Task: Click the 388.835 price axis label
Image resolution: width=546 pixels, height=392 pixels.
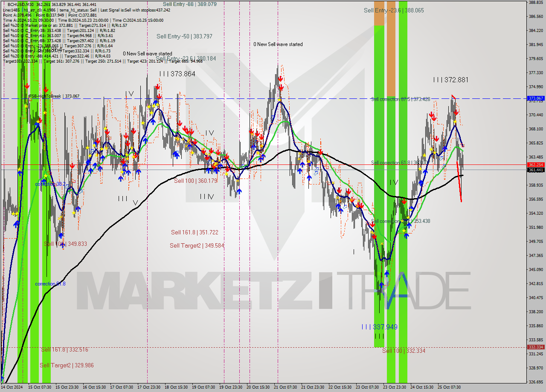Action: [x=536, y=2]
